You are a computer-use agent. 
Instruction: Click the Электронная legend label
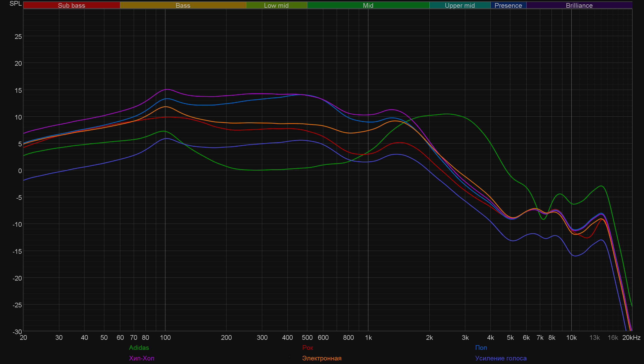point(322,358)
